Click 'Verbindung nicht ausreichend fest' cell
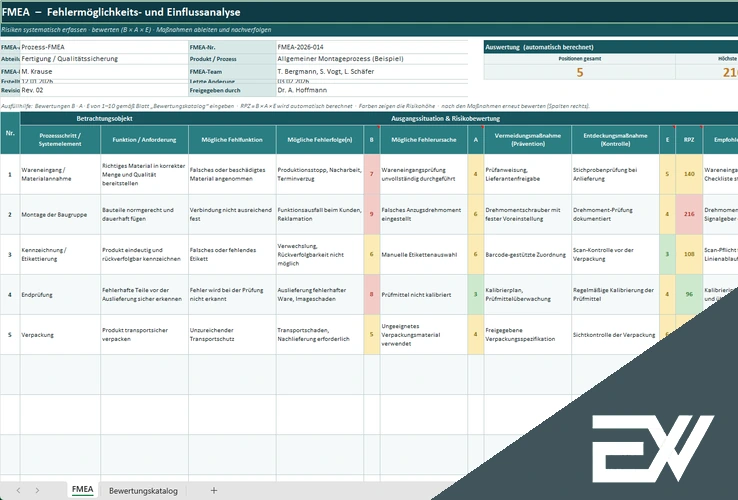 pyautogui.click(x=232, y=215)
